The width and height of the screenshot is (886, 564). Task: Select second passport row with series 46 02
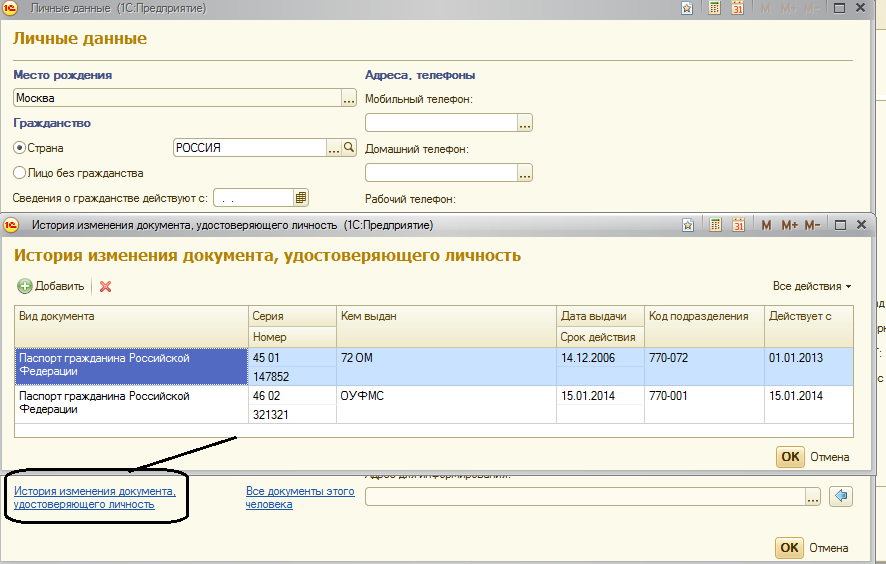point(434,405)
